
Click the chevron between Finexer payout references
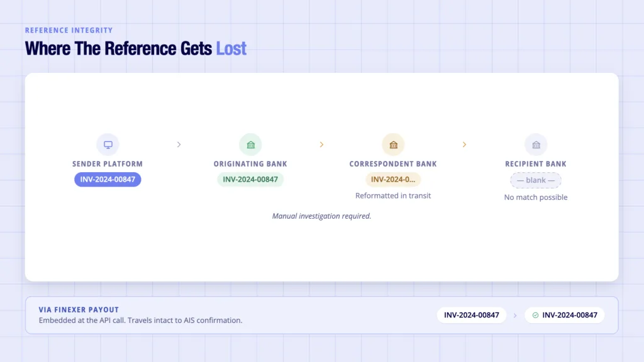pos(515,315)
